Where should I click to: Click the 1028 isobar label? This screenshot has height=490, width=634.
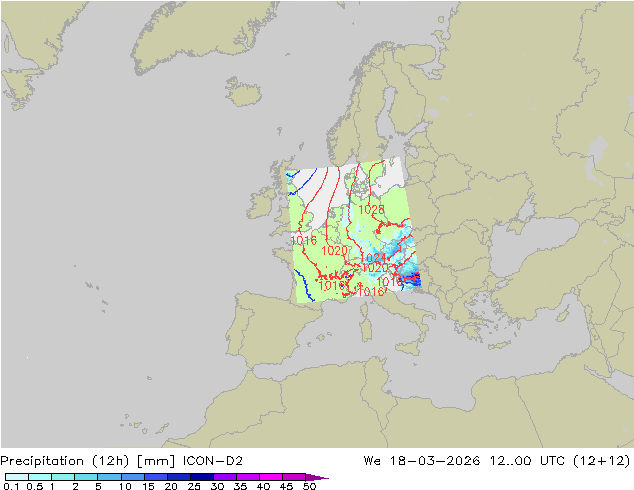[x=371, y=209]
